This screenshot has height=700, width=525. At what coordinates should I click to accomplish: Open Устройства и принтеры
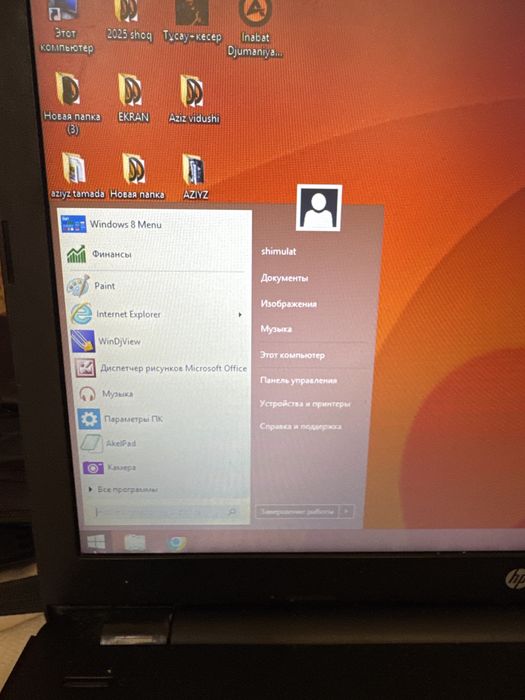[305, 404]
